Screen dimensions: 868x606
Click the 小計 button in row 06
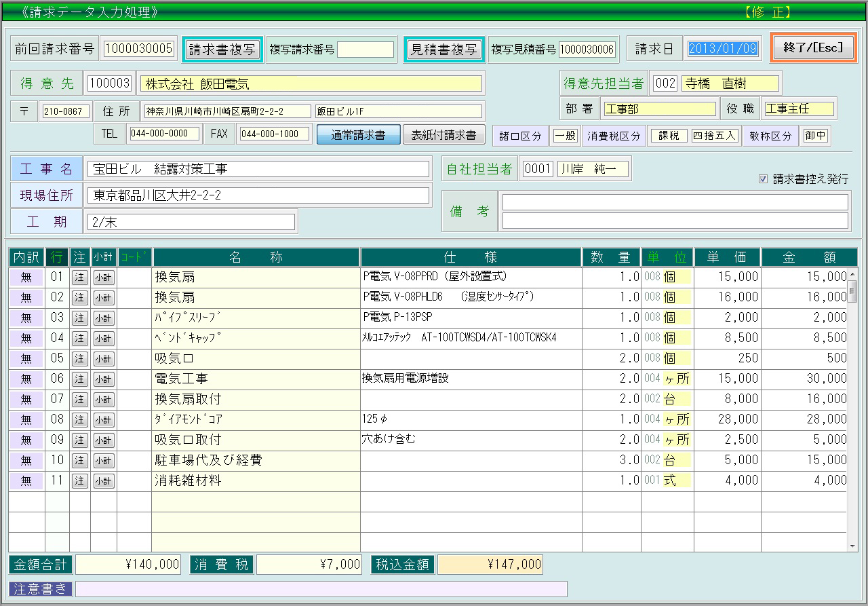pos(103,379)
